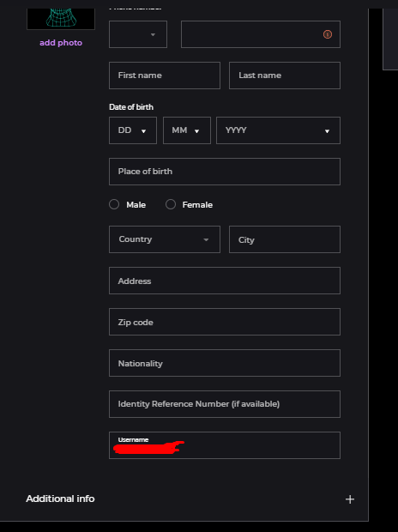
Task: Click the Address input field
Action: tap(225, 281)
